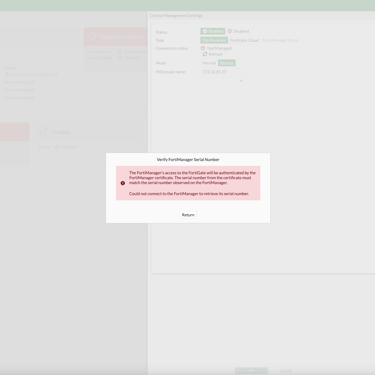Open the Logging & Analytics card
This screenshot has height=375, width=375.
(x=115, y=37)
